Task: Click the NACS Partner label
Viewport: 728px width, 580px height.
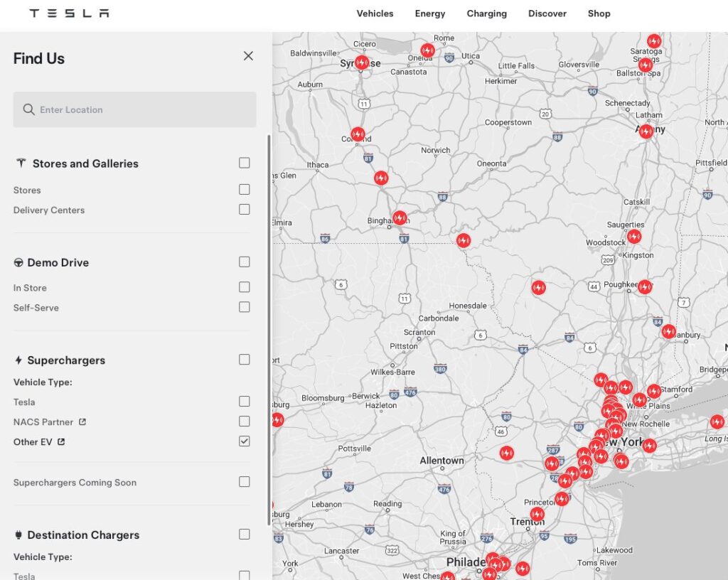Action: pos(43,422)
